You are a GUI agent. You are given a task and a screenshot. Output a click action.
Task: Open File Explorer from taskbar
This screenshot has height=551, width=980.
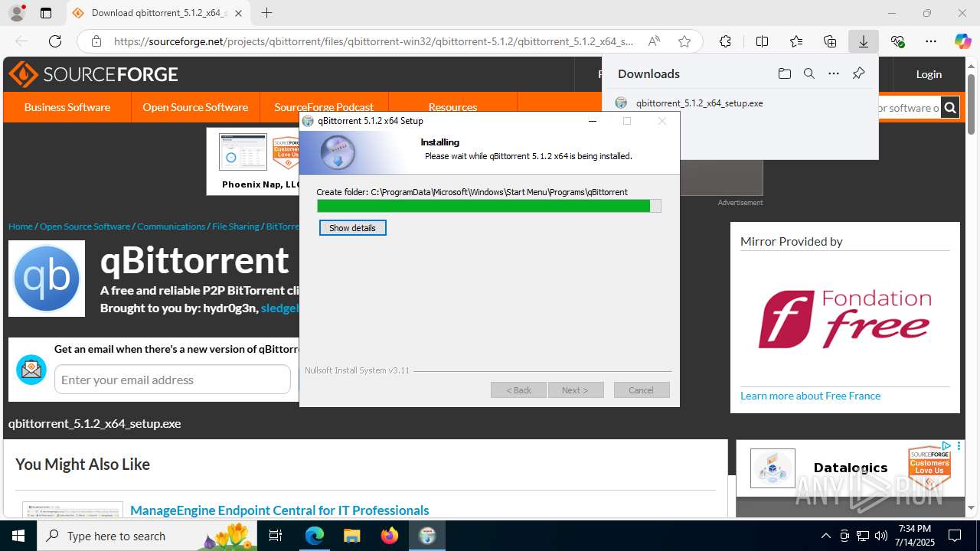click(352, 536)
